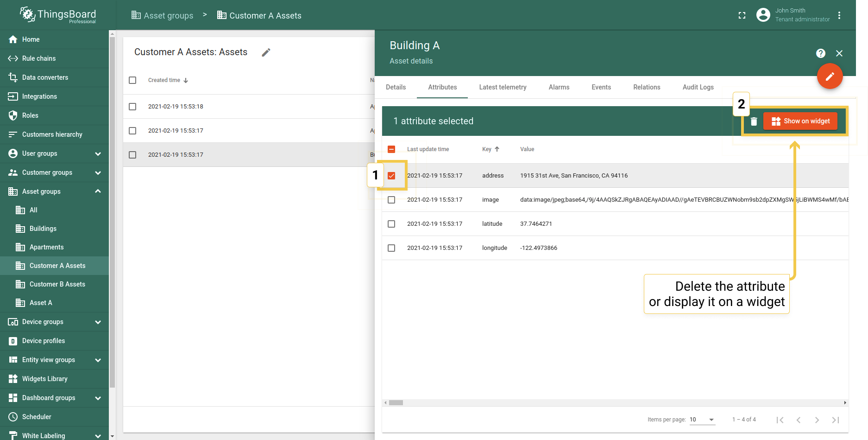Check the asset row created 15:53:18
Viewport: 868px width, 440px height.
pyautogui.click(x=132, y=107)
